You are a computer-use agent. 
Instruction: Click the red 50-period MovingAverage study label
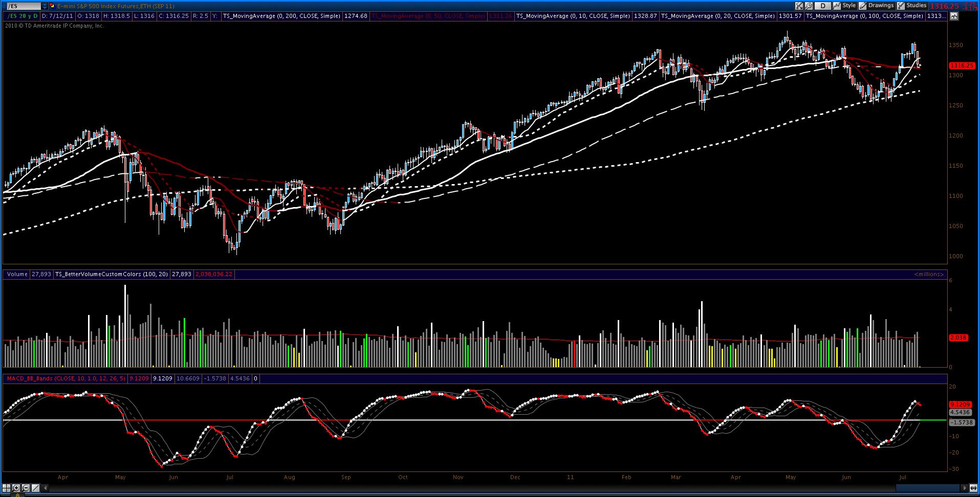click(x=428, y=16)
